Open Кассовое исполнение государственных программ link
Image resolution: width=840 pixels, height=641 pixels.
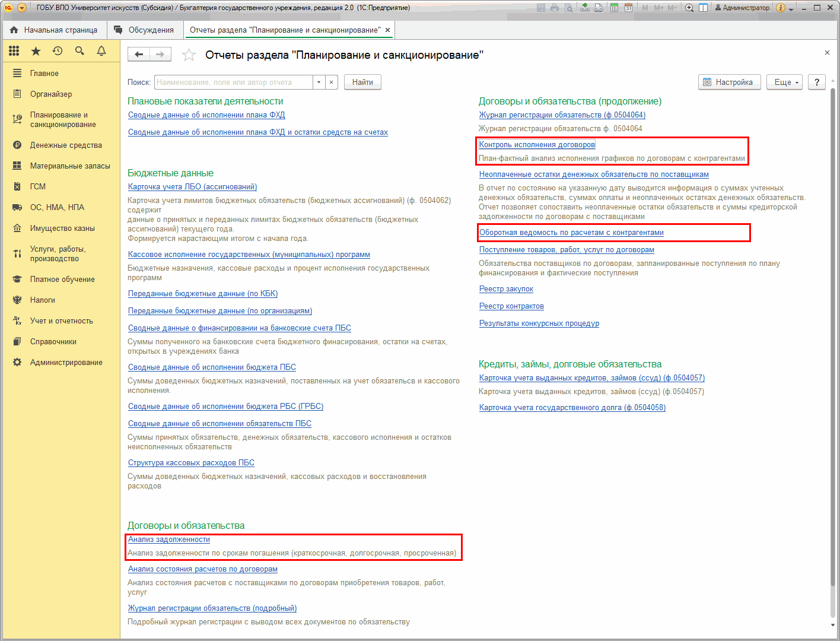pos(249,255)
